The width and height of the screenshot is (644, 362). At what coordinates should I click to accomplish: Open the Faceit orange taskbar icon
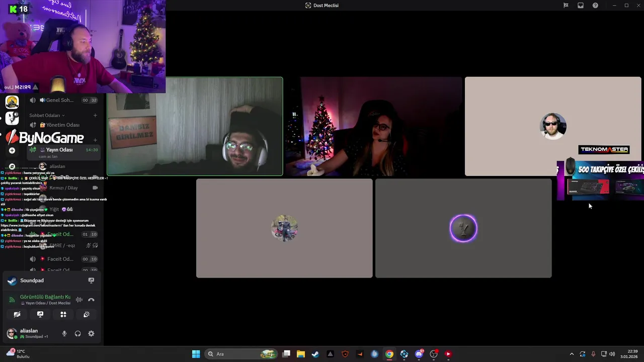(360, 354)
